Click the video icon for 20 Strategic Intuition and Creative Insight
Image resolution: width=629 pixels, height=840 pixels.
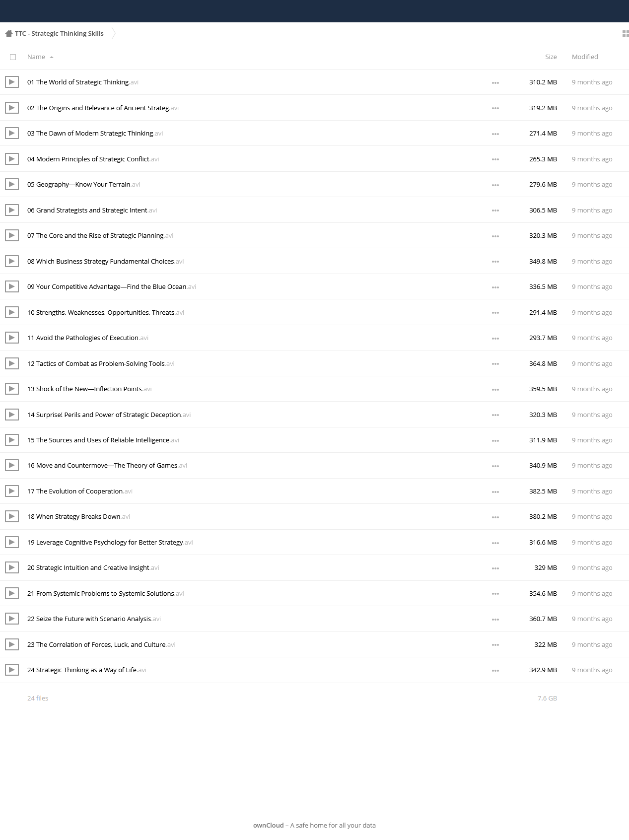pyautogui.click(x=12, y=567)
